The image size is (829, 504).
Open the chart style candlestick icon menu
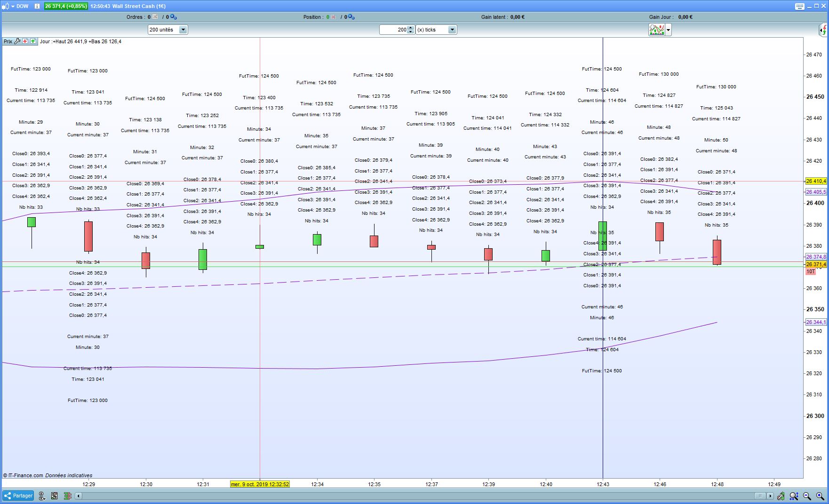pyautogui.click(x=6, y=6)
